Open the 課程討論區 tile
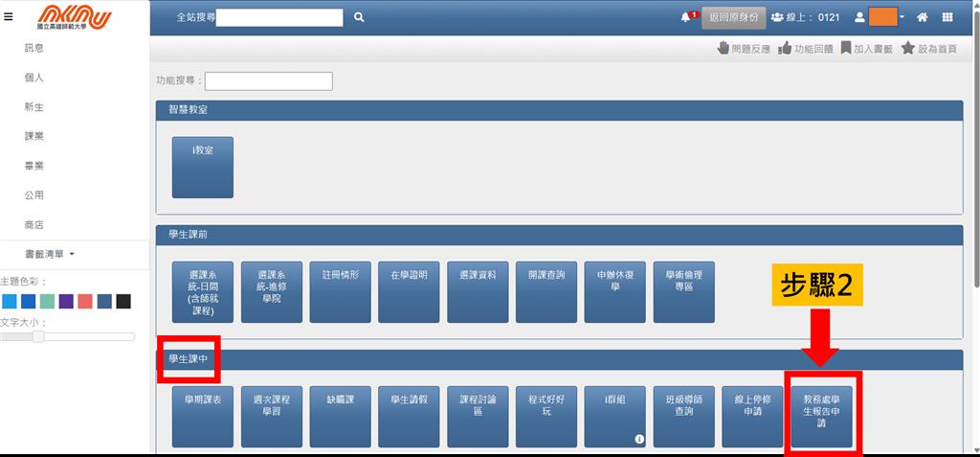Image resolution: width=980 pixels, height=457 pixels. [x=478, y=417]
